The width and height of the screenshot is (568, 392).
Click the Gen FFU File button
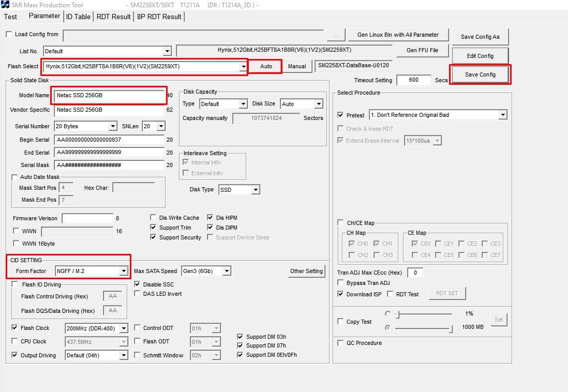422,50
